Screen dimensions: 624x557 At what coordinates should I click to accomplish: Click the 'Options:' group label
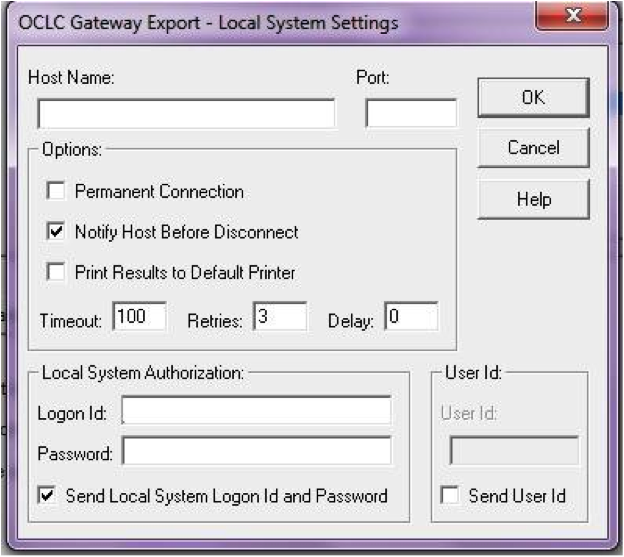click(x=72, y=150)
